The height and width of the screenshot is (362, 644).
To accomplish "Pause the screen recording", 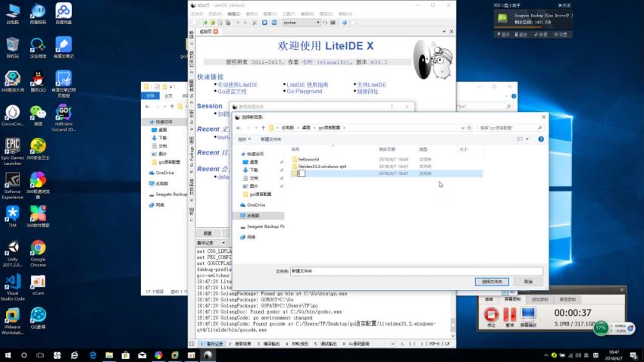I will pyautogui.click(x=509, y=315).
